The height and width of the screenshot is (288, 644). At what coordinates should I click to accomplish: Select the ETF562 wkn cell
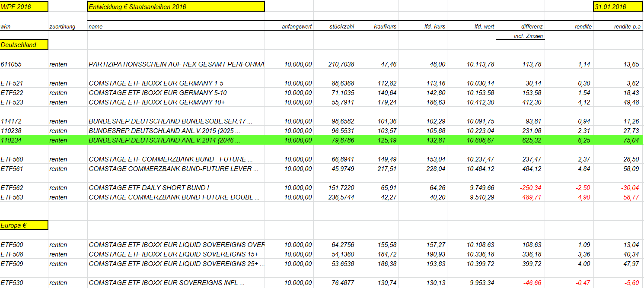pyautogui.click(x=12, y=188)
